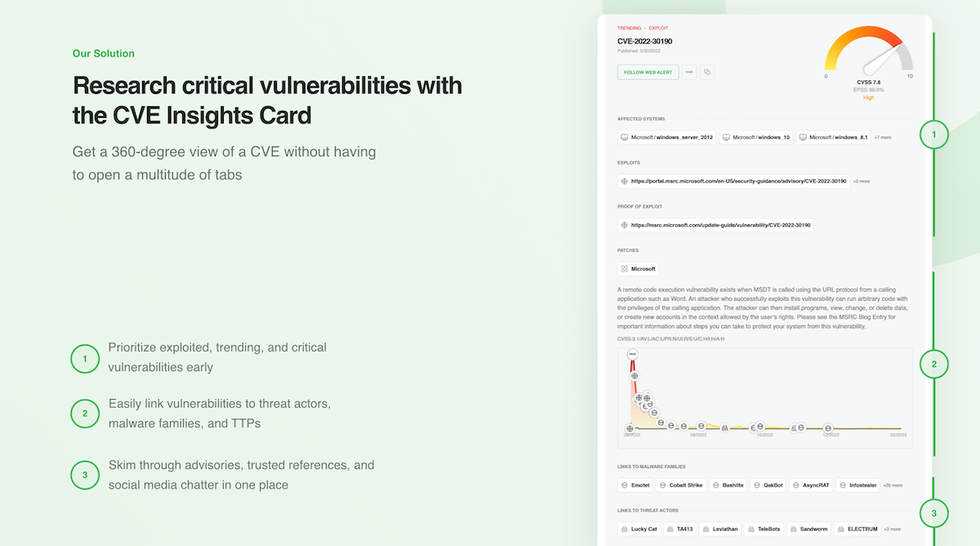Expand '+7 more' affected systems
The width and height of the screenshot is (980, 546).
click(x=882, y=137)
